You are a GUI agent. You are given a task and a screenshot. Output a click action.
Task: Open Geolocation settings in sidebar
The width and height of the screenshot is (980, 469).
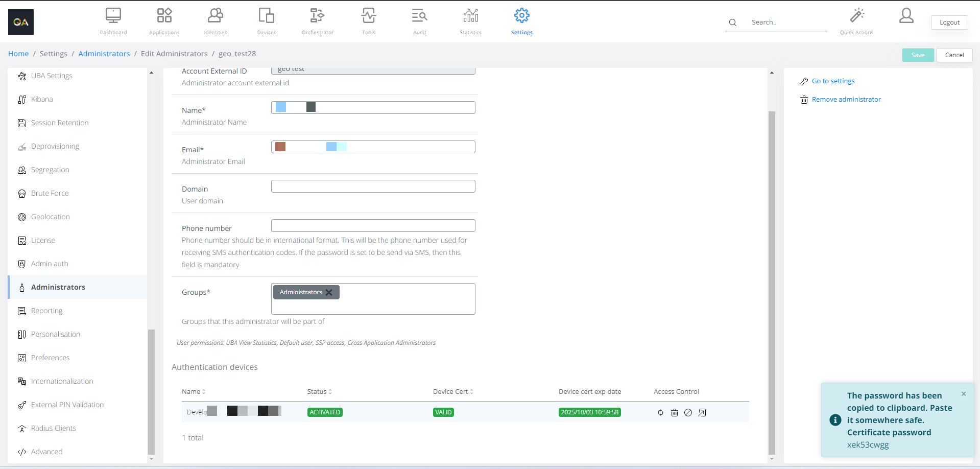[50, 217]
